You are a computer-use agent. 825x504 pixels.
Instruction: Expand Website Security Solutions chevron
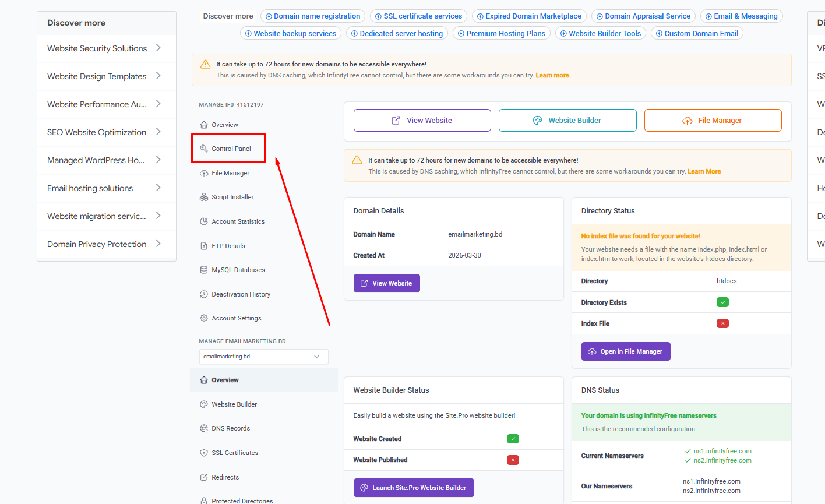tap(158, 48)
